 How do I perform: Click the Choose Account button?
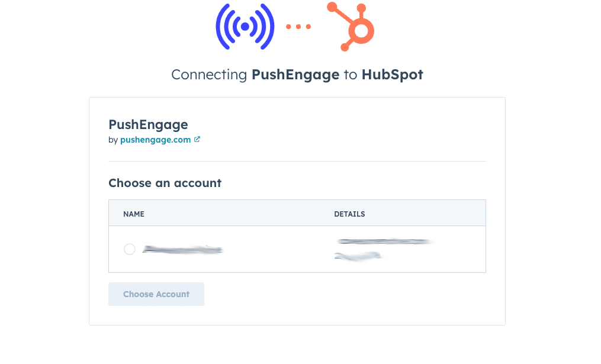156,294
